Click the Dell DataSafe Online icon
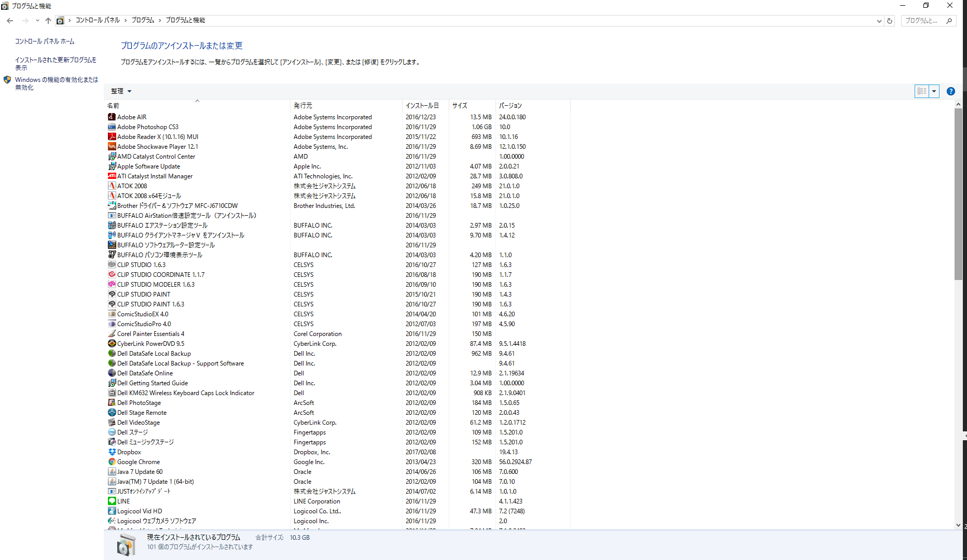 [x=112, y=373]
